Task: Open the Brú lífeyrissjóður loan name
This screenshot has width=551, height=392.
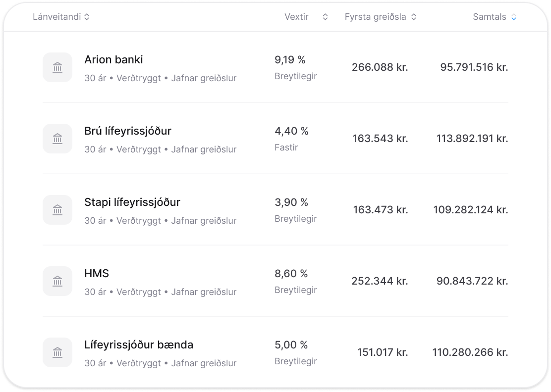Action: pyautogui.click(x=128, y=131)
